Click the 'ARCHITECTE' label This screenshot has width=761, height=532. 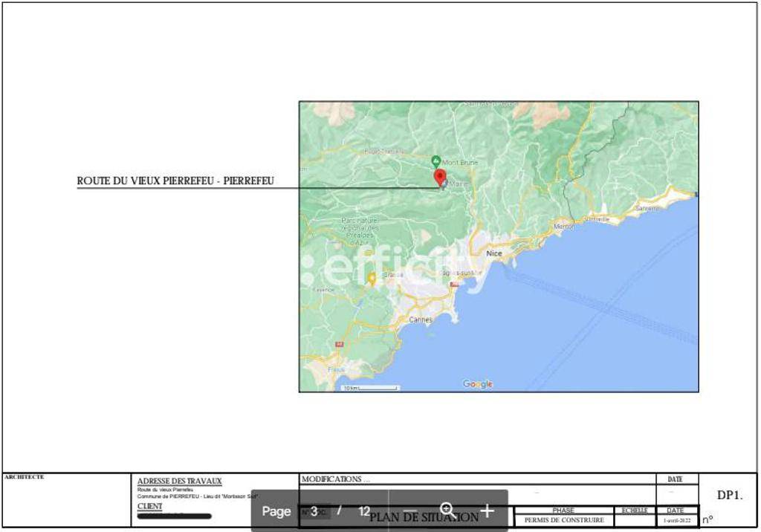[x=25, y=477]
